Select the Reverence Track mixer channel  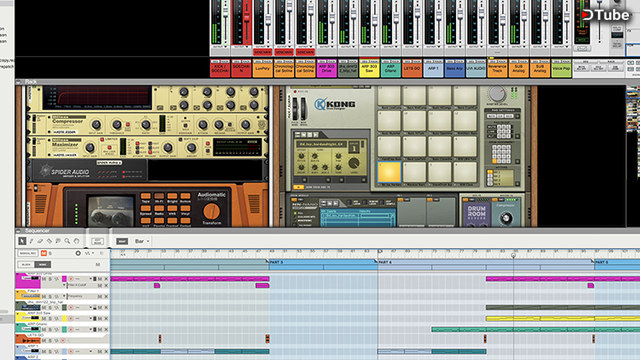point(497,69)
